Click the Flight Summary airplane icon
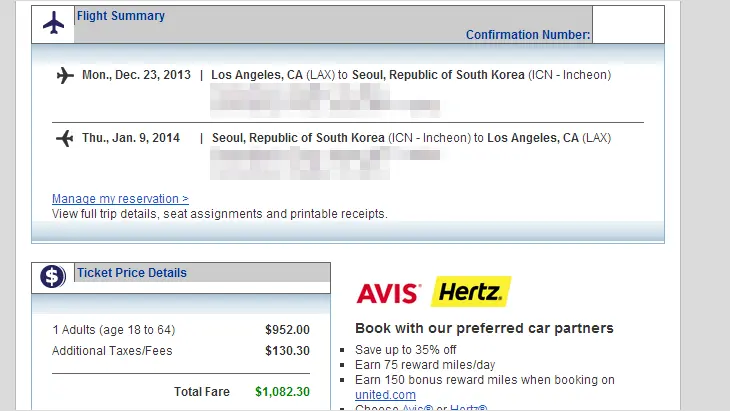730x411 pixels. tap(53, 23)
